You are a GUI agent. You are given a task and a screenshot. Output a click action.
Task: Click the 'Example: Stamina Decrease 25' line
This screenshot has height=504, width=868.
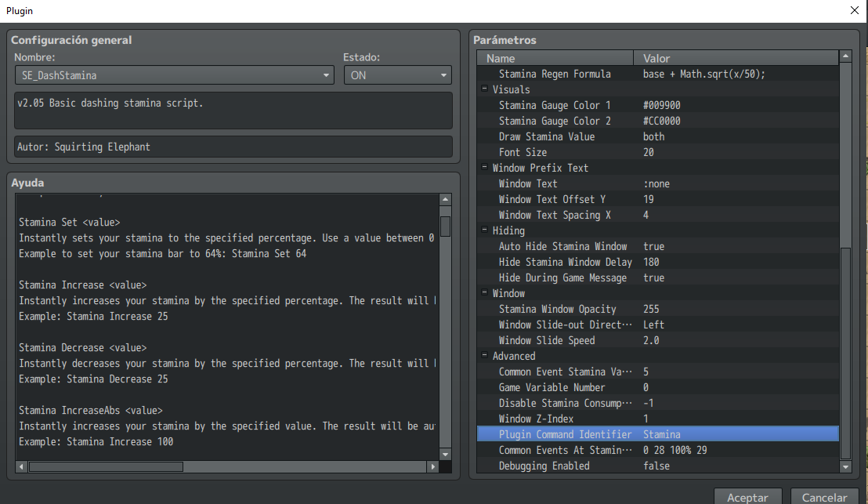(93, 379)
